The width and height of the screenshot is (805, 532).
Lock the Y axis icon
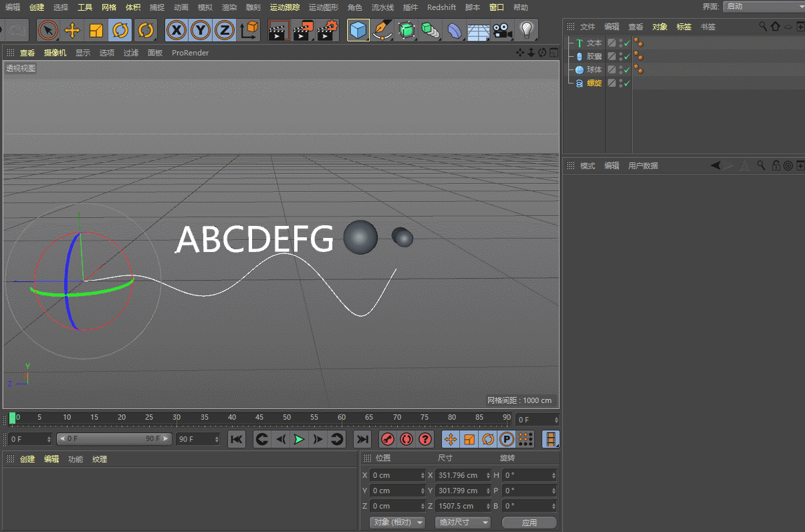(200, 30)
